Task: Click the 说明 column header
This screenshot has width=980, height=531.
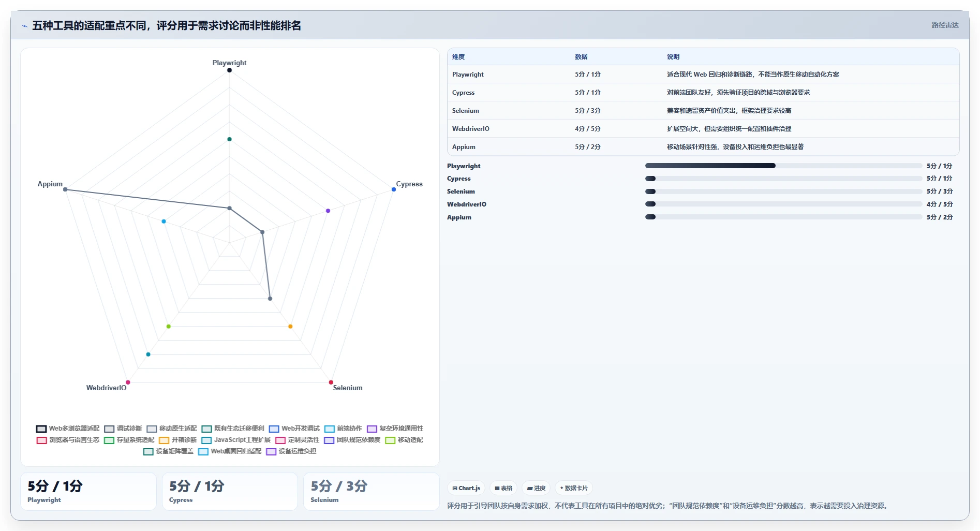Action: (673, 57)
